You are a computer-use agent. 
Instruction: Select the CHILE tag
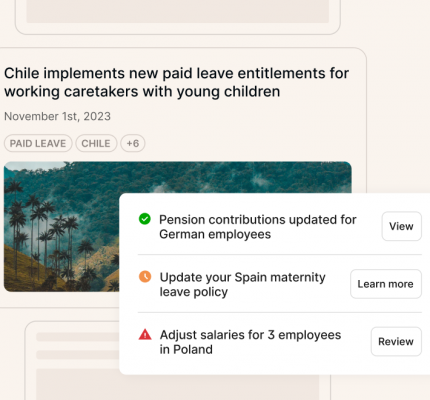click(x=96, y=144)
